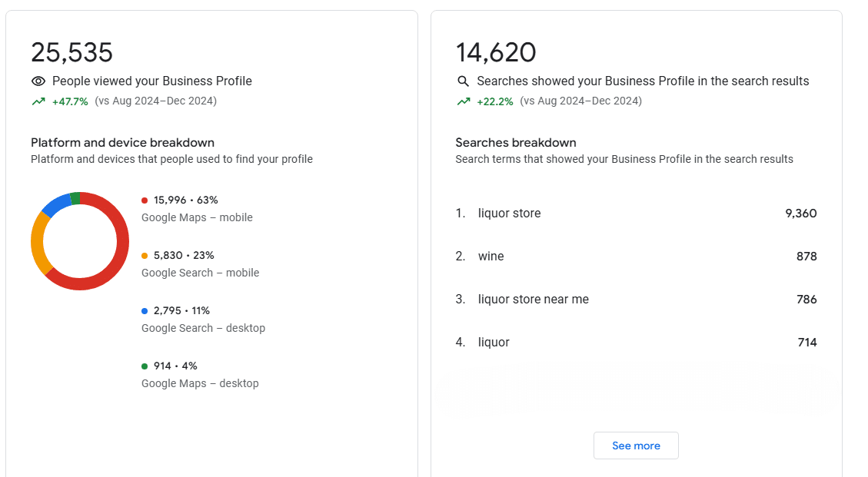868x477 pixels.
Task: Click the magnifying glass searches icon
Action: pos(463,81)
